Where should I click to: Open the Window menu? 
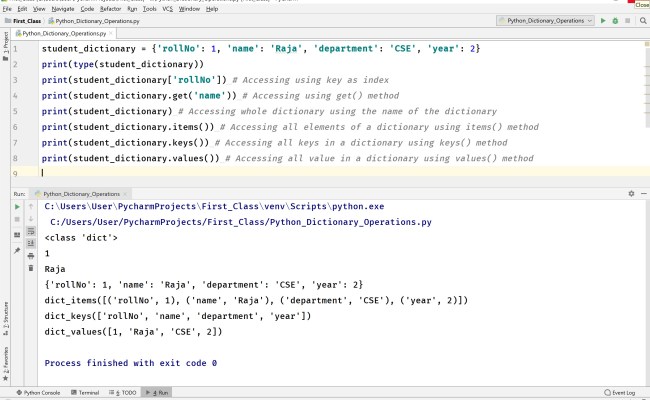[x=189, y=9]
